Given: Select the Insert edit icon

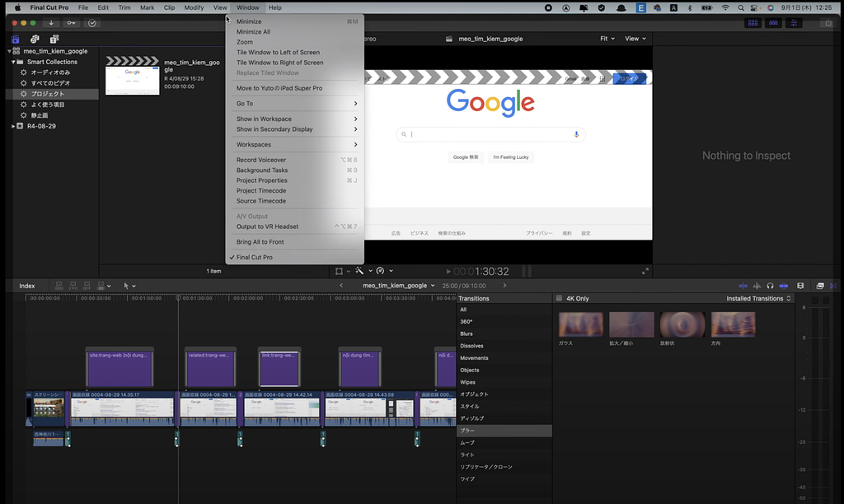Looking at the screenshot, I should point(73,286).
